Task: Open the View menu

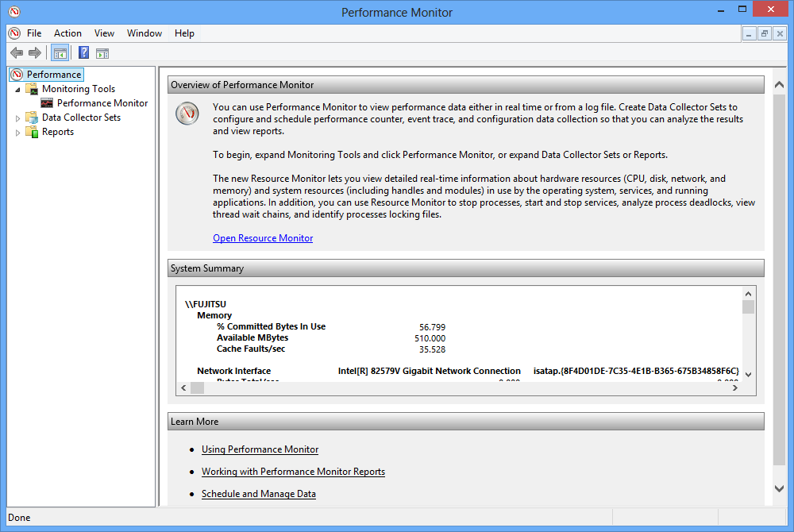Action: [x=104, y=33]
